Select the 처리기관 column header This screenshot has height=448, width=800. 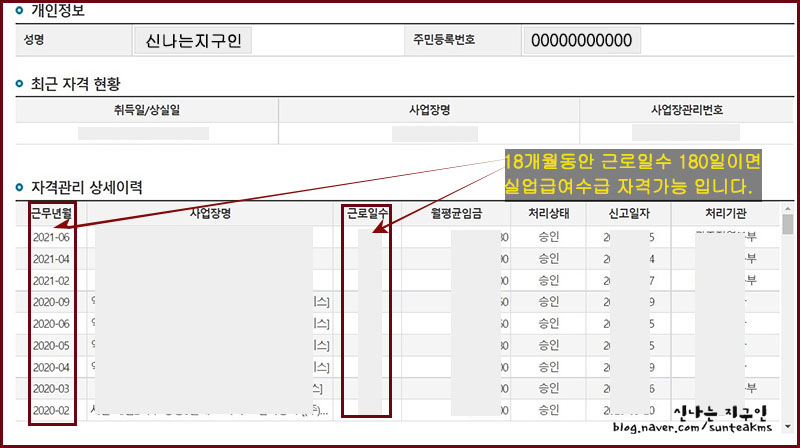coord(726,213)
